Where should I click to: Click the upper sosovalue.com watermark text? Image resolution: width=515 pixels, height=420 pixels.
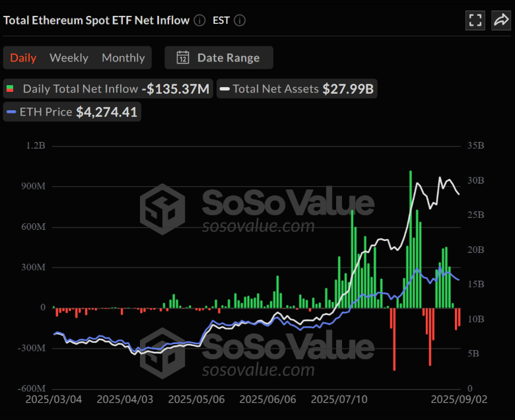click(258, 227)
